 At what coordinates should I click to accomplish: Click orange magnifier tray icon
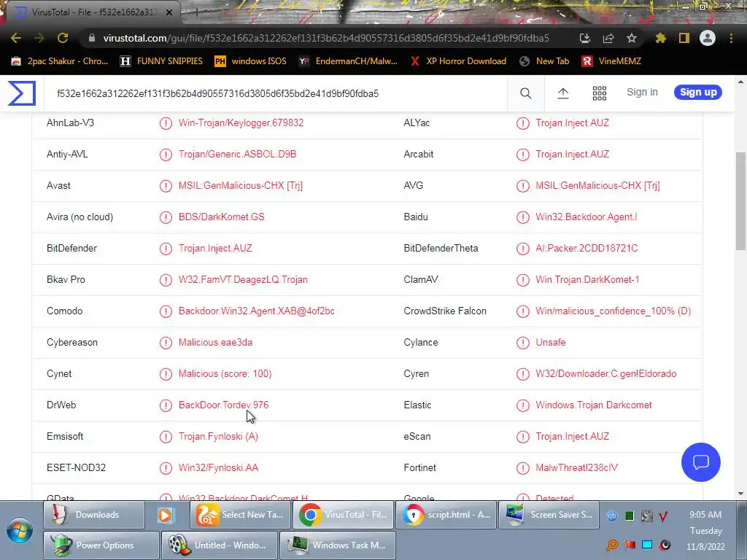tap(612, 545)
